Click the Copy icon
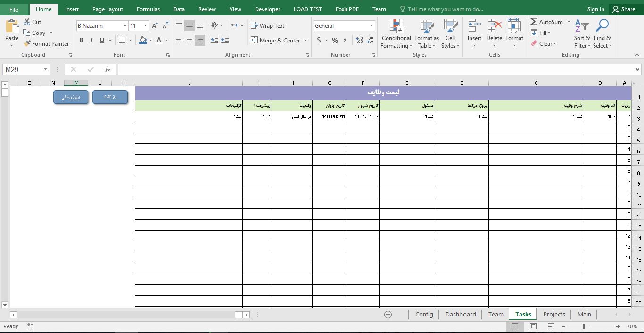 pyautogui.click(x=27, y=33)
